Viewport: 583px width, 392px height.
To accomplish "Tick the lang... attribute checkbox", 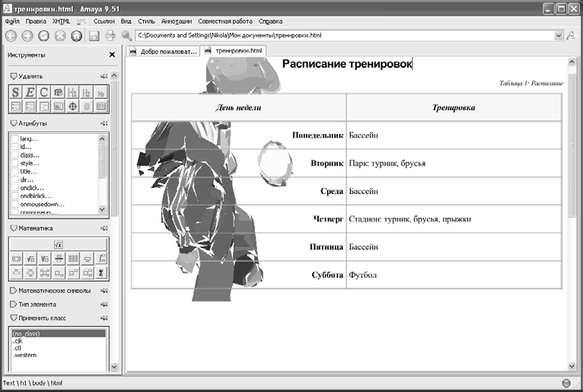I will tap(15, 139).
